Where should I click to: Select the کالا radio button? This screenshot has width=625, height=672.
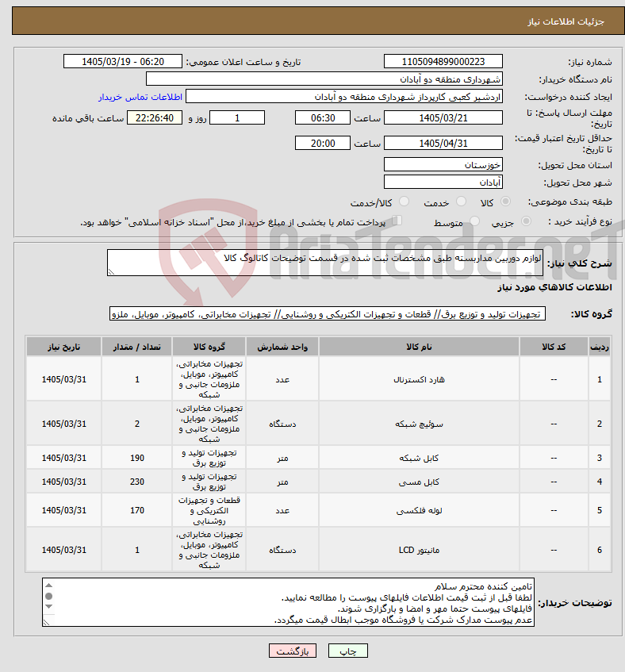pos(506,202)
